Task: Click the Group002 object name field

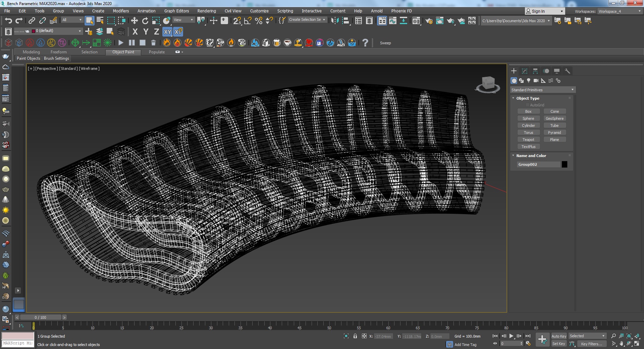Action: tap(538, 164)
